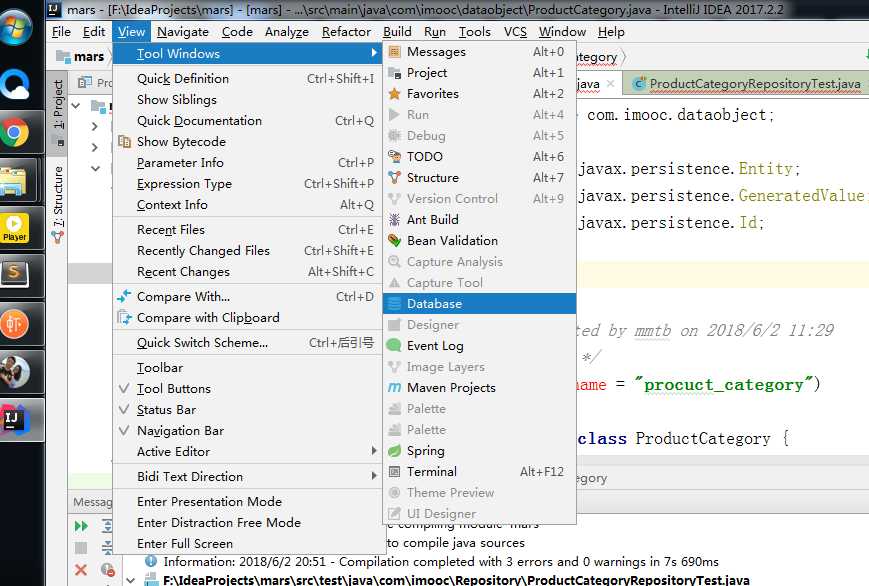The height and width of the screenshot is (586, 869).
Task: Click the red X close icon in Messages
Action: pos(81,569)
